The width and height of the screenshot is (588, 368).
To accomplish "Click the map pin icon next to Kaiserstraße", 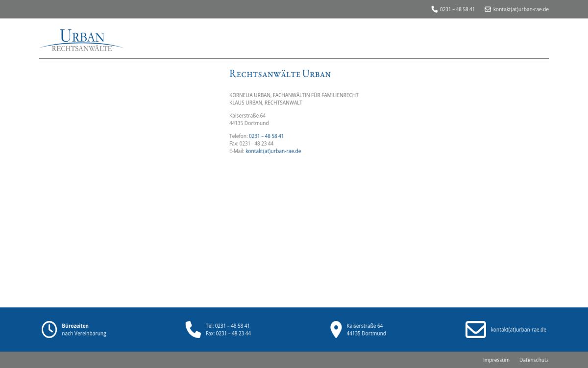I will pos(336,329).
